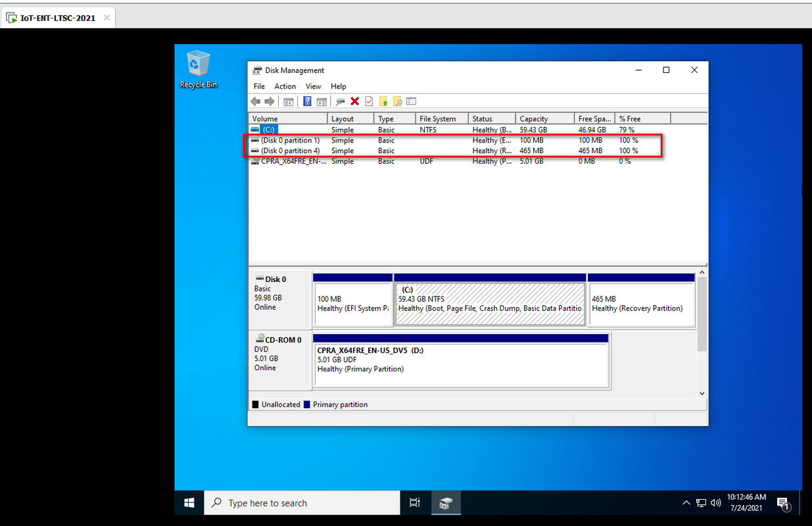The height and width of the screenshot is (526, 812).
Task: Click the 465 MB capacity cell
Action: (x=531, y=151)
